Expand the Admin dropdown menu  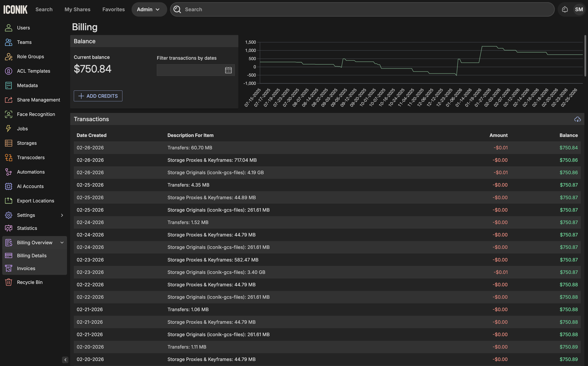[149, 9]
